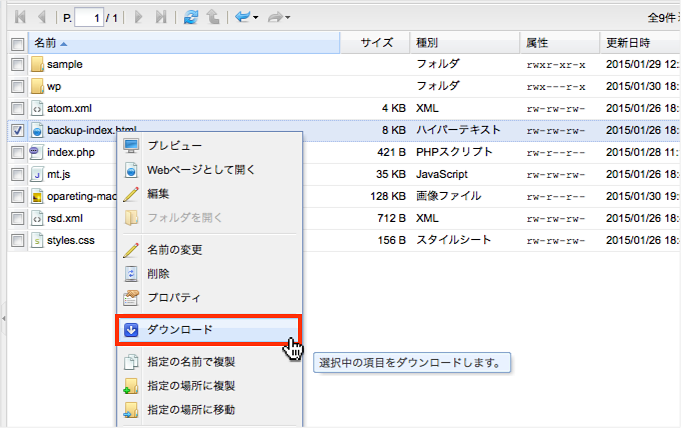681x428 pixels.
Task: Go to the first page
Action: (20, 17)
